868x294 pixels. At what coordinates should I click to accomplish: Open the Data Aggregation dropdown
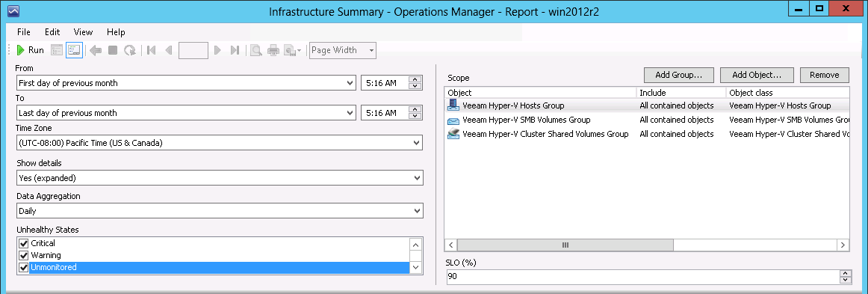417,211
